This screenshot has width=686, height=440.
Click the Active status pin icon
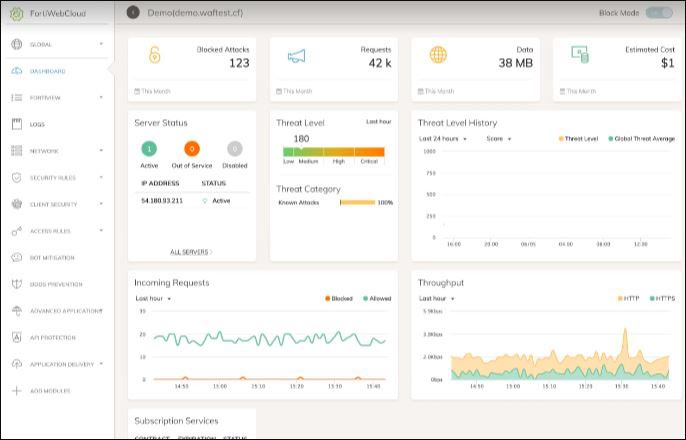pyautogui.click(x=205, y=201)
